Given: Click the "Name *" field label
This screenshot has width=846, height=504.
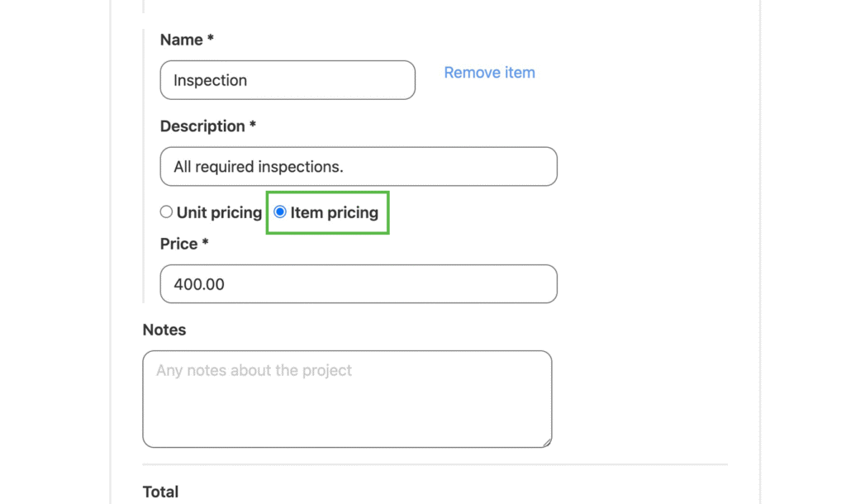Looking at the screenshot, I should pos(181,40).
